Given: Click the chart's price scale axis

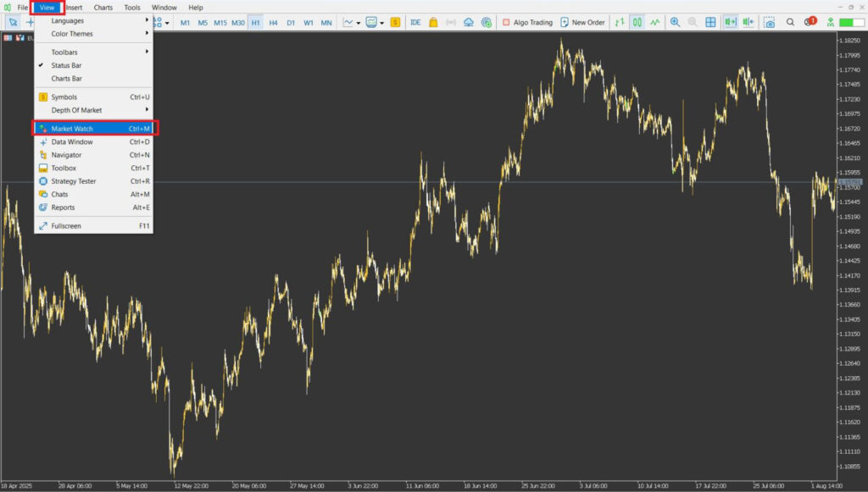Looking at the screenshot, I should [850, 254].
